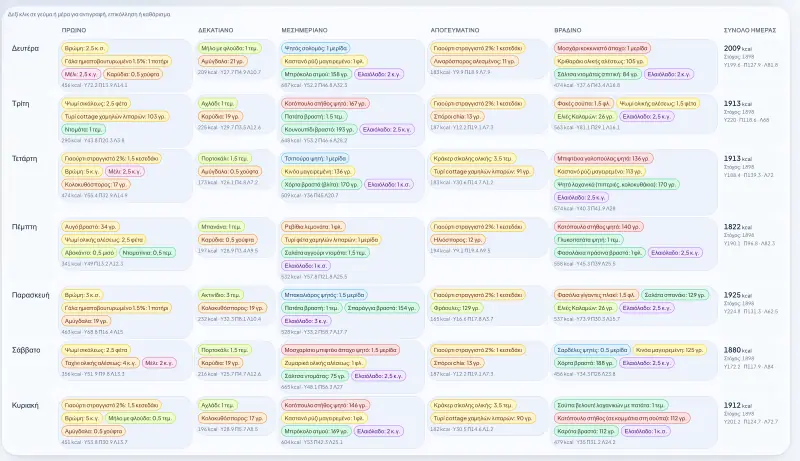
Task: Click the Δευτέρα day label
Action: (25, 48)
